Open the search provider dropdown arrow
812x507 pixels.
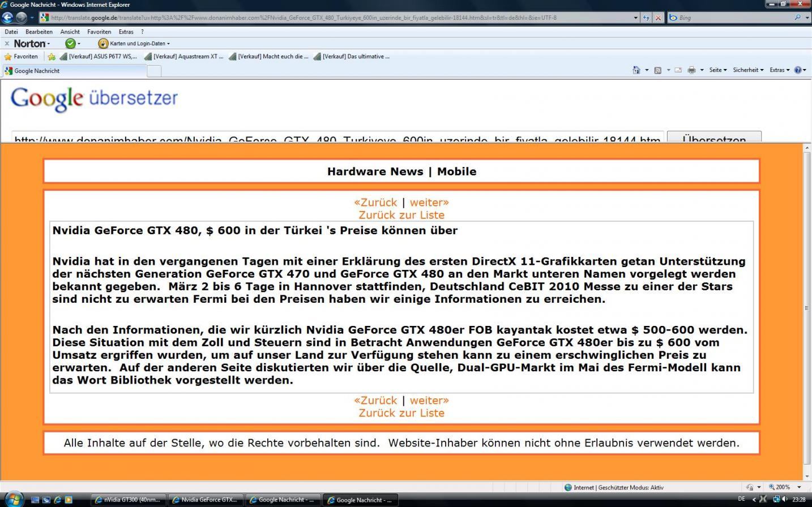(x=806, y=18)
